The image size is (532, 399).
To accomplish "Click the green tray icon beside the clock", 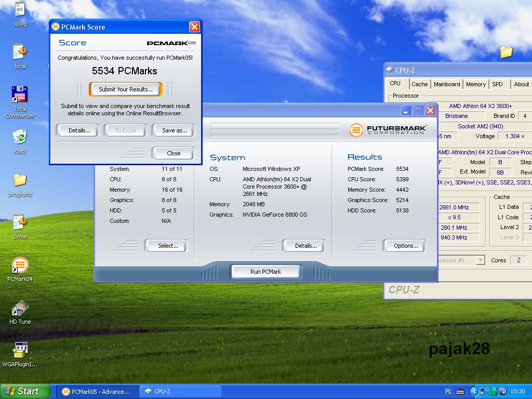I will pos(493,392).
